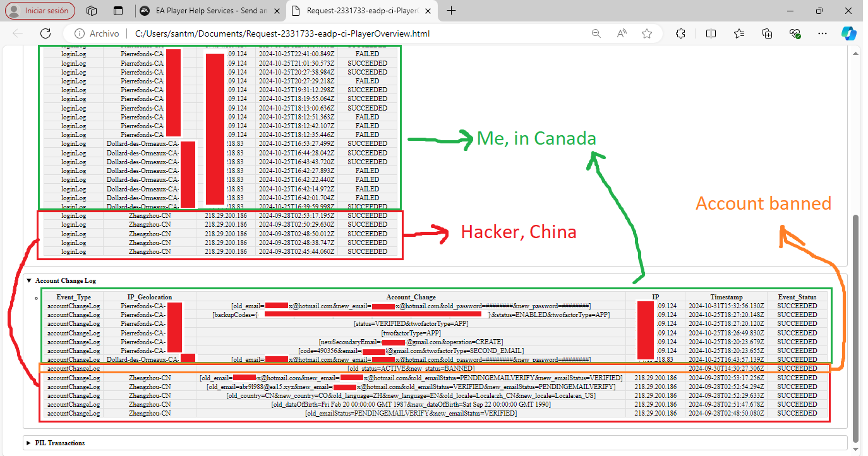Click the Archivo site info icon
The image size is (868, 456).
coord(80,33)
